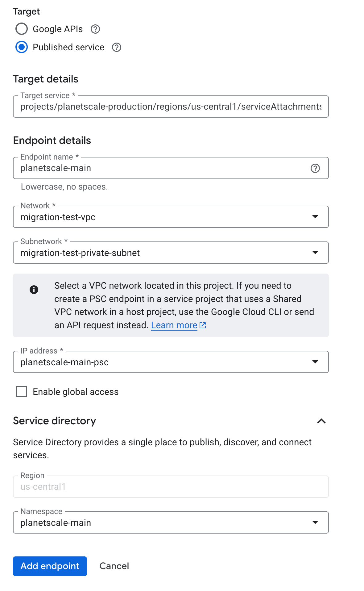The width and height of the screenshot is (364, 591).
Task: Select the Published service radio button
Action: [21, 47]
